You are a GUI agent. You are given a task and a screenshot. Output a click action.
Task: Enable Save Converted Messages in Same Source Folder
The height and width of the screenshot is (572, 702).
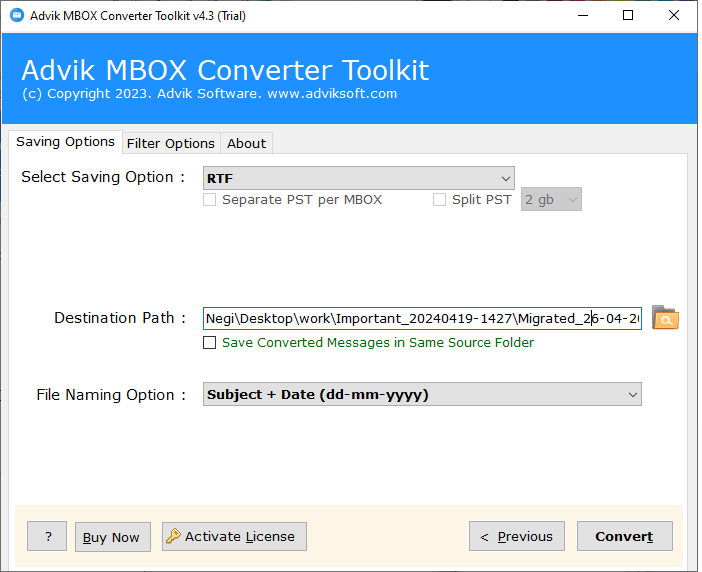[210, 342]
